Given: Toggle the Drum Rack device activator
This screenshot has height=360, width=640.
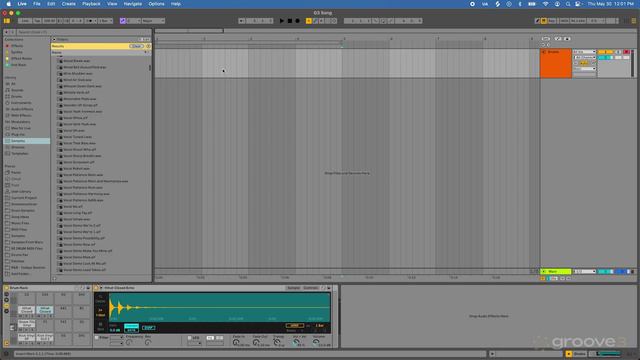Looking at the screenshot, I should point(6,288).
